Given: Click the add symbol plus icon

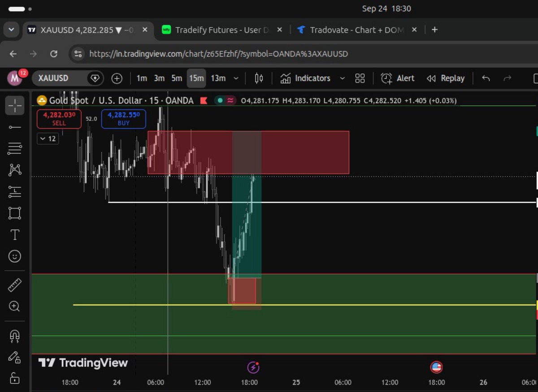Looking at the screenshot, I should (x=117, y=78).
